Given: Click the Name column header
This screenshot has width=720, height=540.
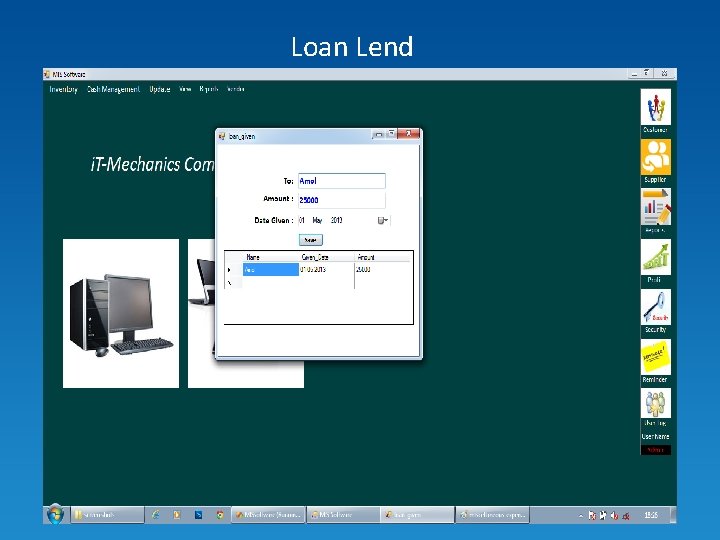Looking at the screenshot, I should click(x=271, y=257).
